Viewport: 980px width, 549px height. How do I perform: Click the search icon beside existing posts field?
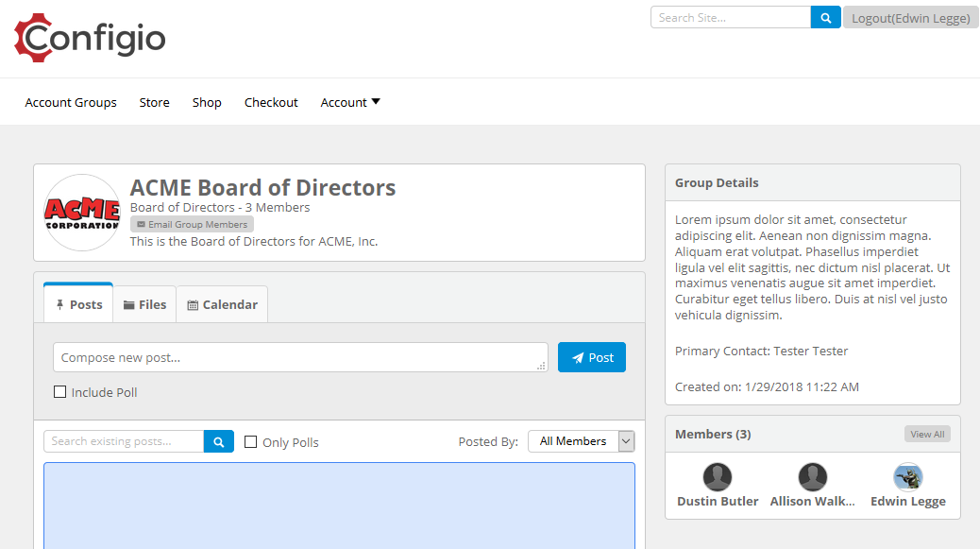click(218, 441)
